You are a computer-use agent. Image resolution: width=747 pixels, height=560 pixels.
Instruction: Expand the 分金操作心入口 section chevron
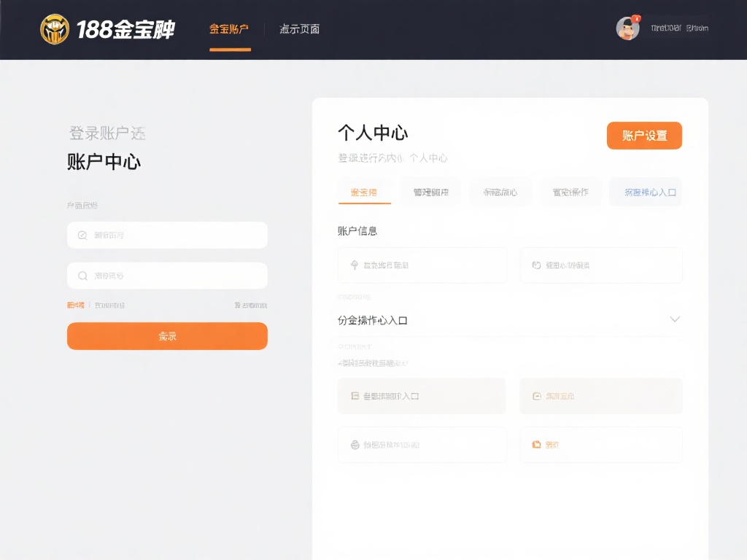[x=675, y=319]
